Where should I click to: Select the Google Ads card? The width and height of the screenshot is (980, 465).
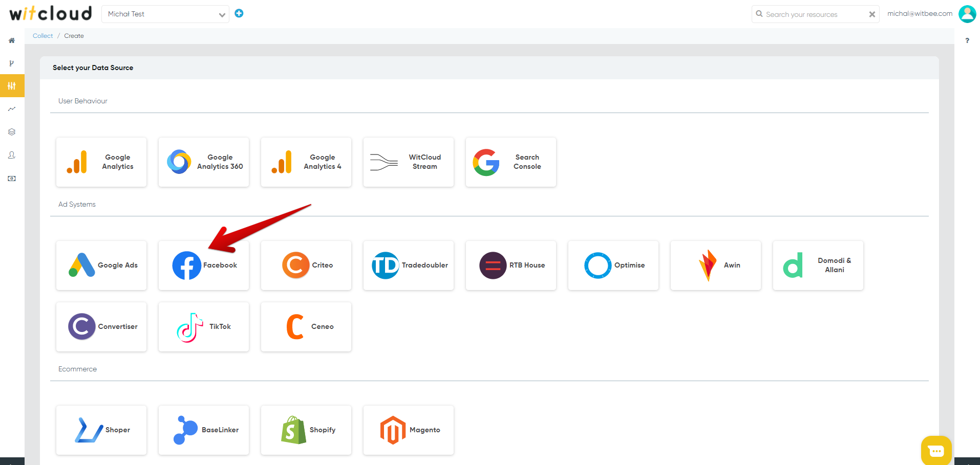(x=101, y=265)
